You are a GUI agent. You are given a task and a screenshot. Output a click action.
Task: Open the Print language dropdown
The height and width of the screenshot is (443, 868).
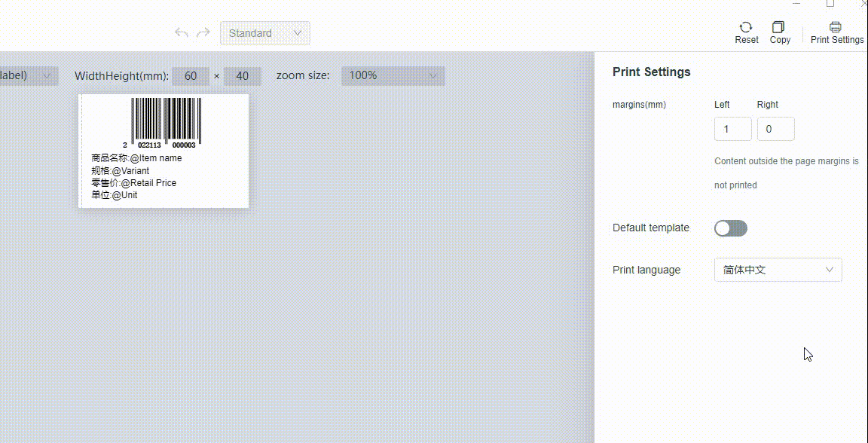coord(778,270)
